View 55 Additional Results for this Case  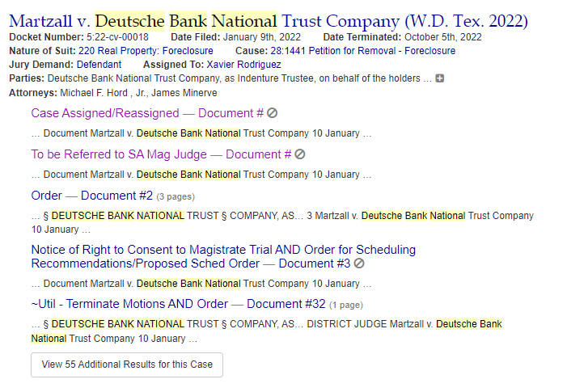click(127, 365)
